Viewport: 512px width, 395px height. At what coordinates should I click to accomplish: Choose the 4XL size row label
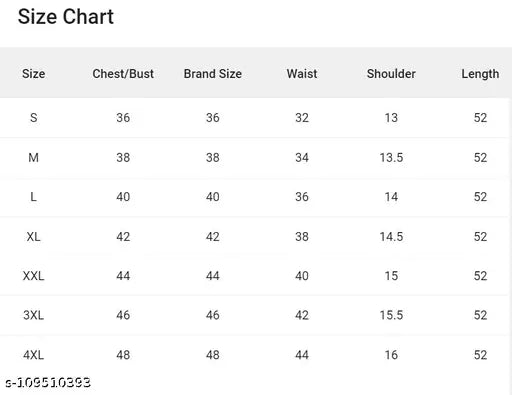tap(33, 355)
